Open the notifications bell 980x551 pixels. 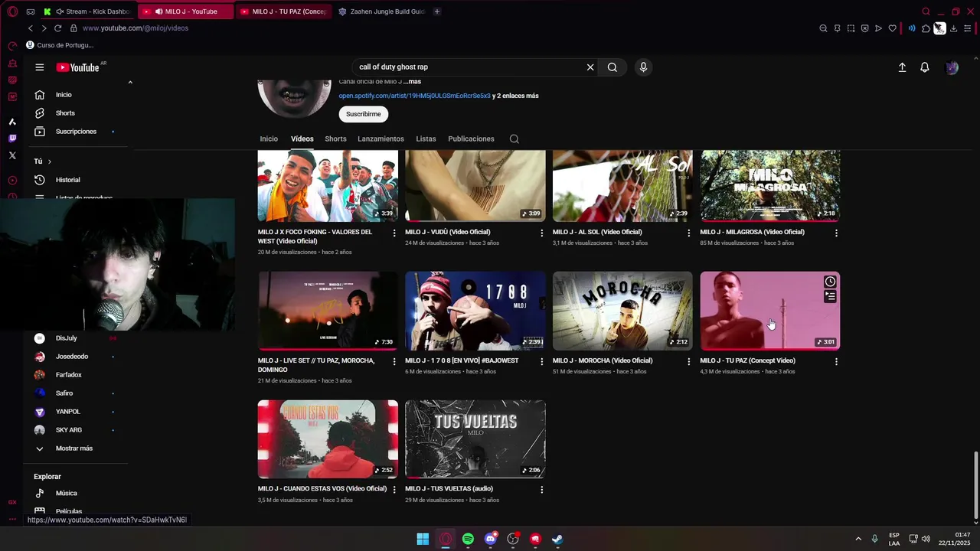click(x=925, y=67)
